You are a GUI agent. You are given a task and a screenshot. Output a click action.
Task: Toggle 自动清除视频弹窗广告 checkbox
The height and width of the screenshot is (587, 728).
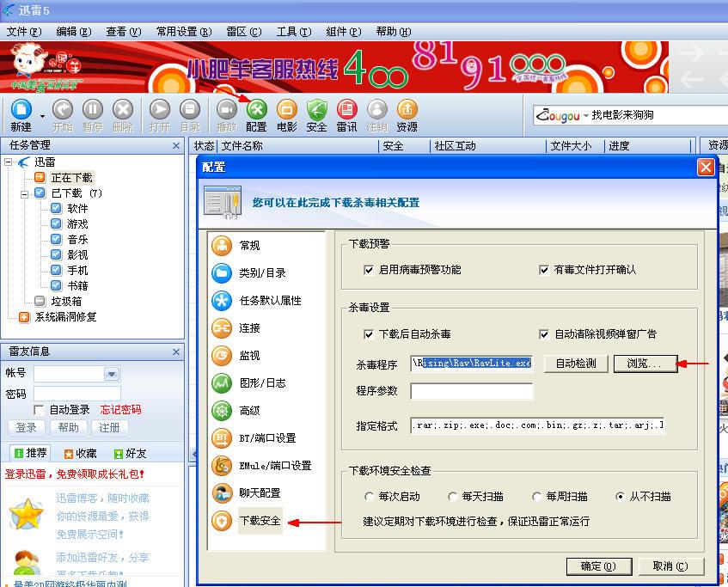[544, 334]
